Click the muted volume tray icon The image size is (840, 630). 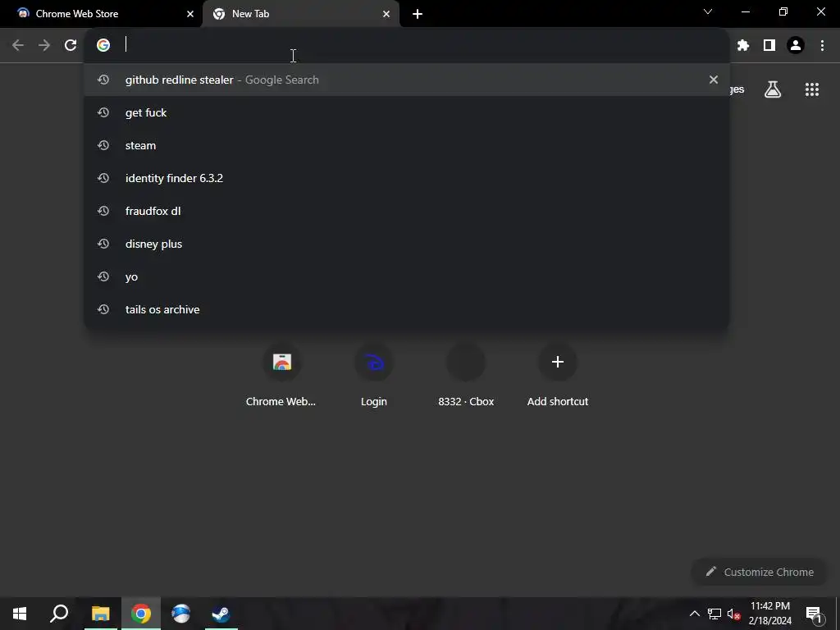click(733, 614)
